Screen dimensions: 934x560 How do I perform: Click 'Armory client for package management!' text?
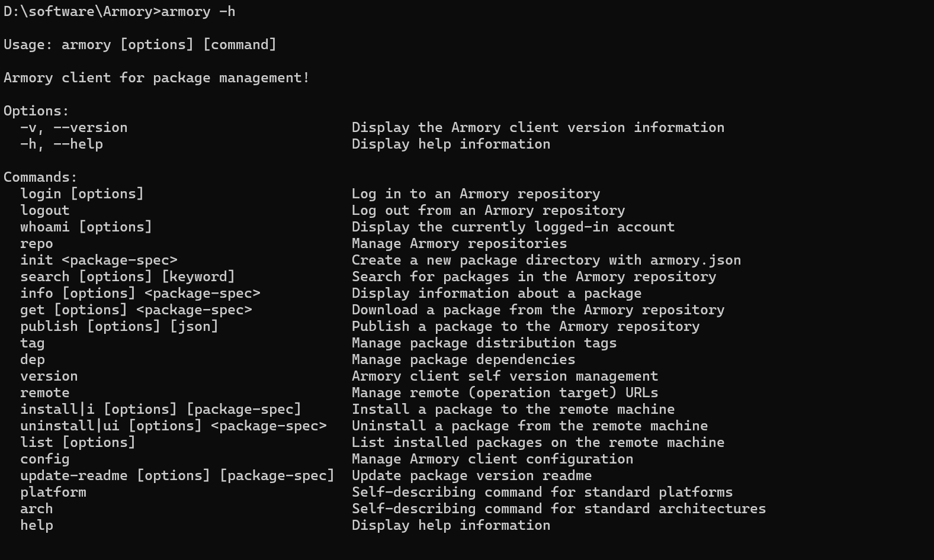coord(156,78)
